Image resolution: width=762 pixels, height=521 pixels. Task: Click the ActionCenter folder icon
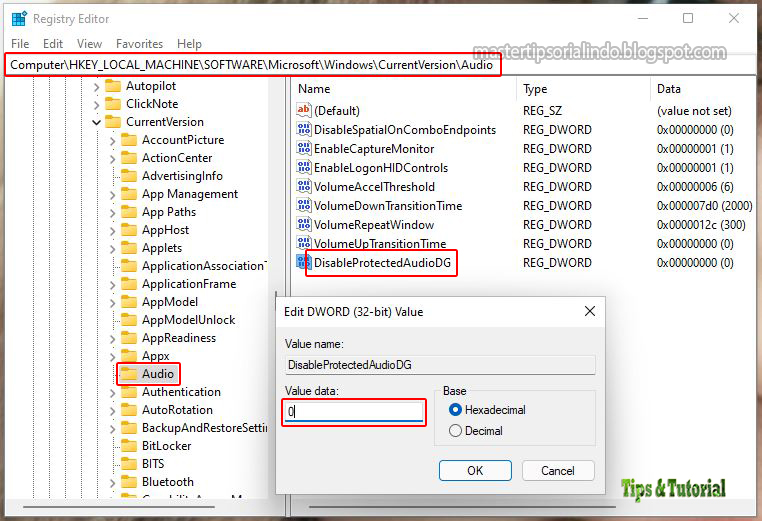[129, 158]
